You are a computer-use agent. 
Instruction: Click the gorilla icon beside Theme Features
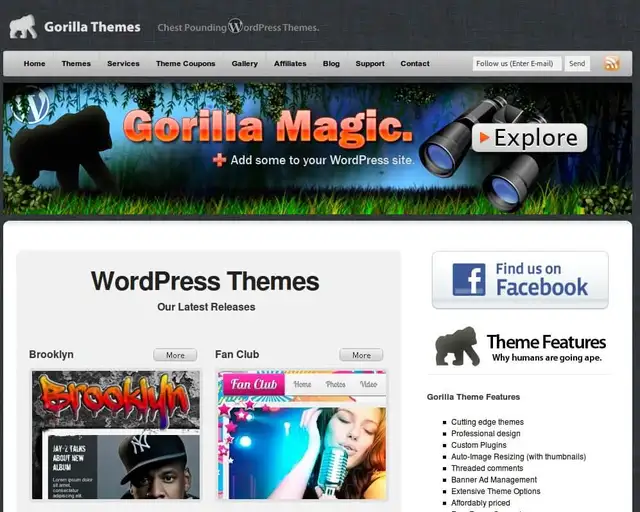[457, 346]
